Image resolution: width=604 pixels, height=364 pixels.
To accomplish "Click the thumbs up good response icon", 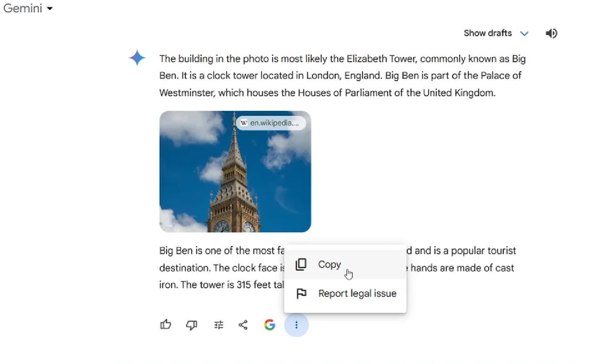I will coord(166,325).
